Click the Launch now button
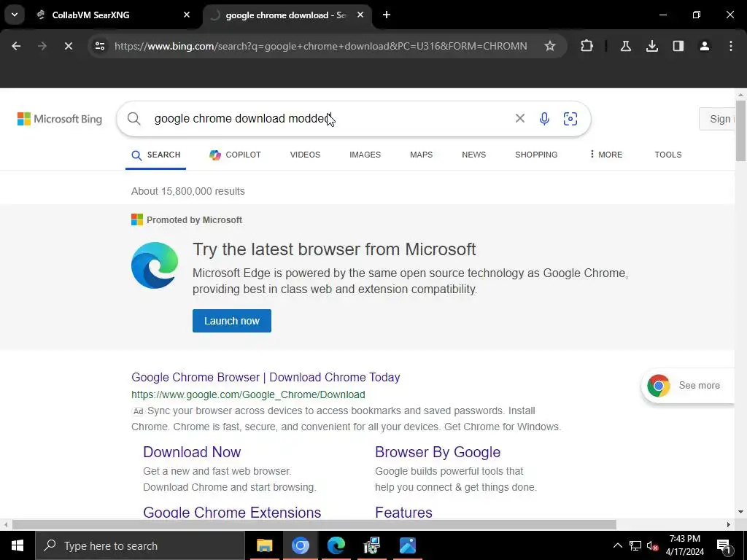747x560 pixels. tap(232, 321)
